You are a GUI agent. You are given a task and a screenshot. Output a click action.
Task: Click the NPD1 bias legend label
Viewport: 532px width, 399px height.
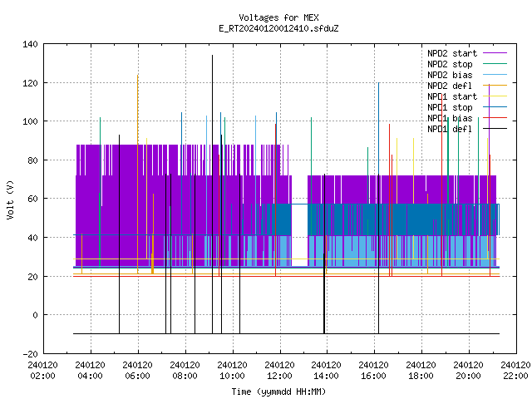[x=450, y=118]
